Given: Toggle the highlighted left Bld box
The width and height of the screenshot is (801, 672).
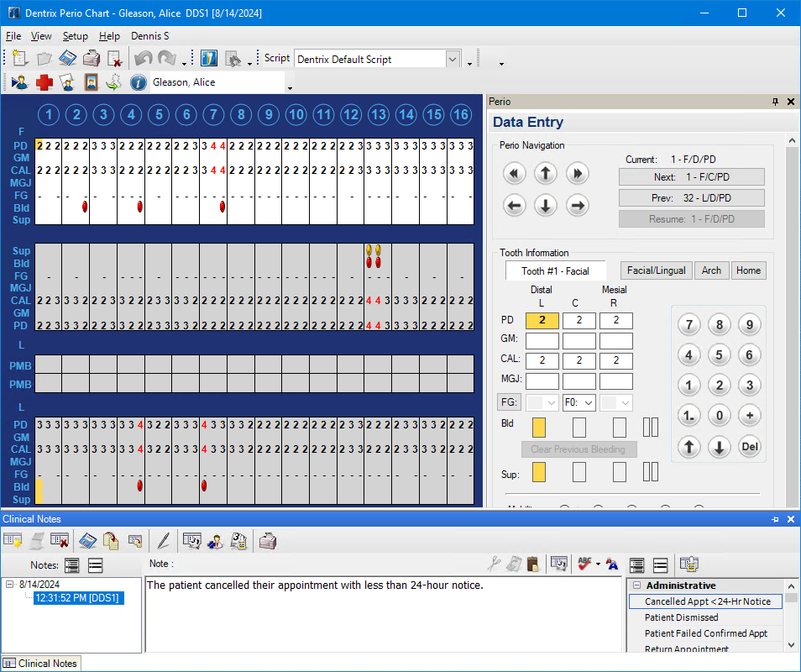Looking at the screenshot, I should click(x=539, y=428).
